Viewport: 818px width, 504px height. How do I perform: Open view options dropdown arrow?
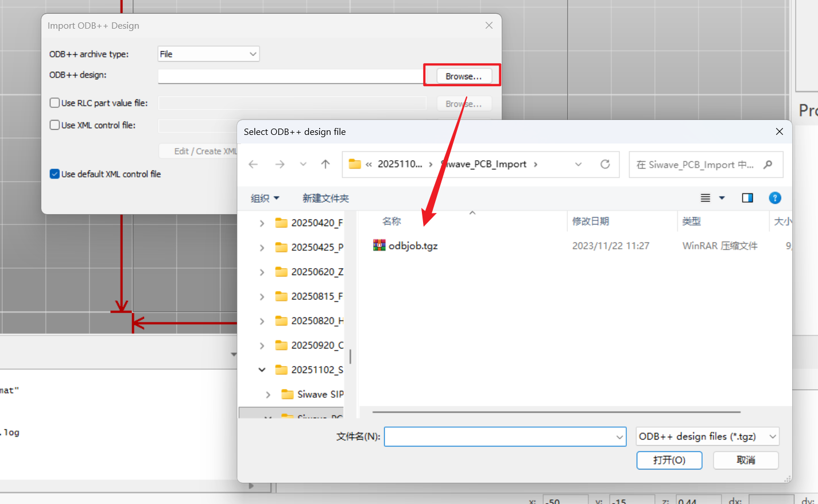click(x=722, y=198)
